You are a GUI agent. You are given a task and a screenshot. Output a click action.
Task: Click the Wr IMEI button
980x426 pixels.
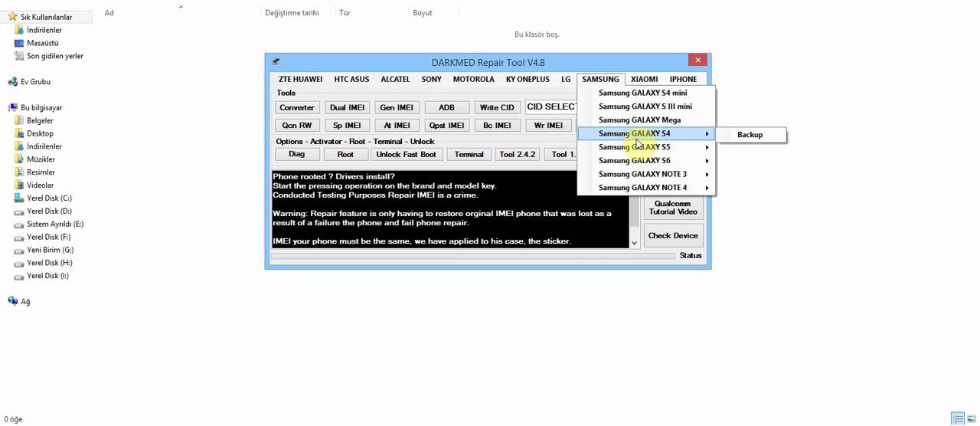point(548,125)
